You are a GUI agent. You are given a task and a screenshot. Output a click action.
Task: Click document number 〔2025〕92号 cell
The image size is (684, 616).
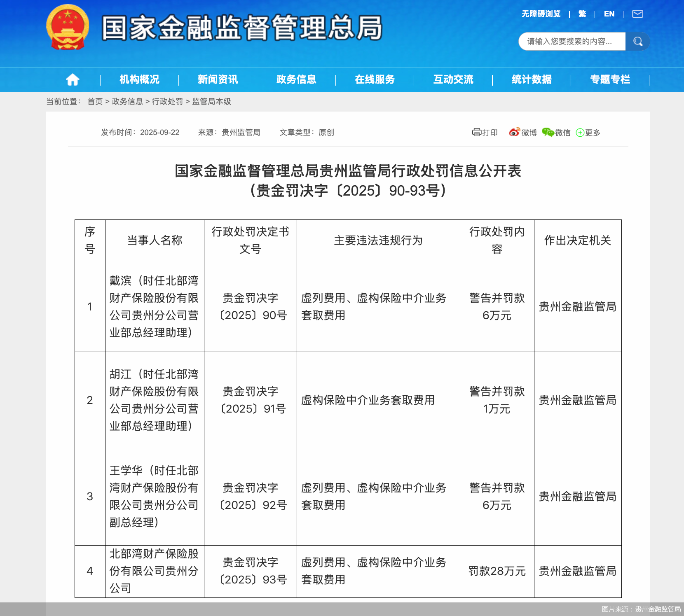(251, 497)
